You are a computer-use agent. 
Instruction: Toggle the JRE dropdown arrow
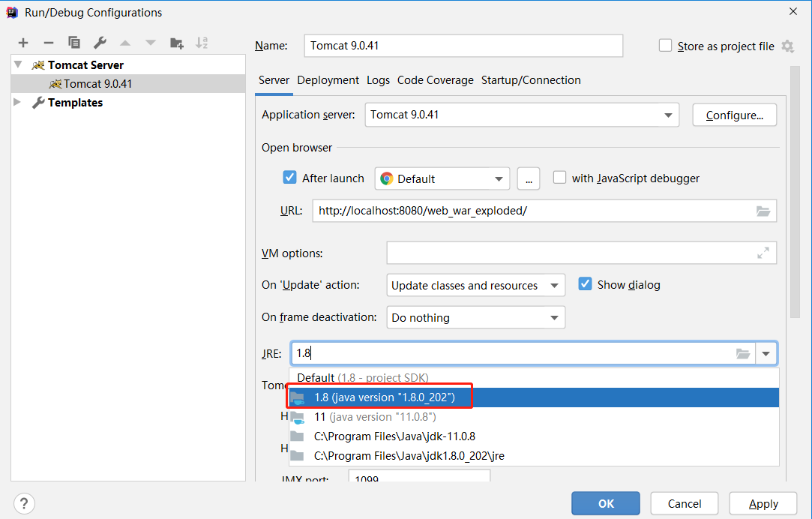(x=766, y=354)
